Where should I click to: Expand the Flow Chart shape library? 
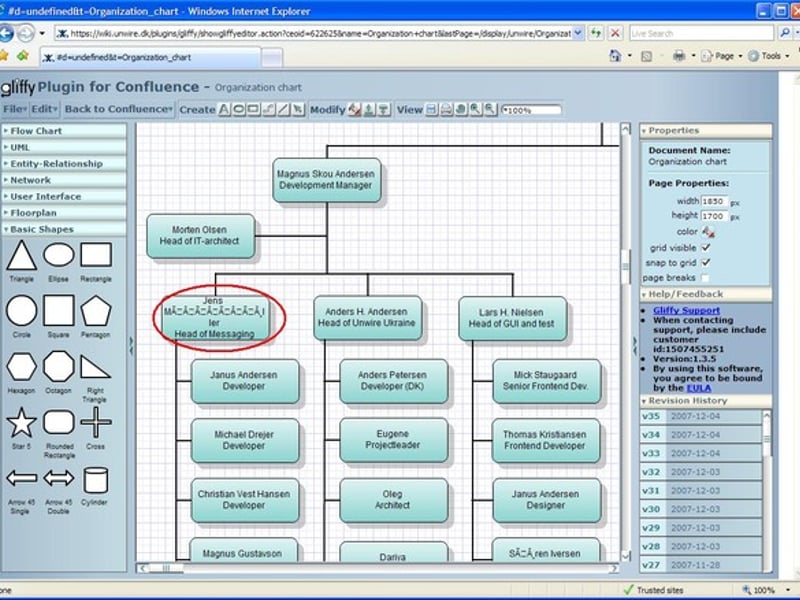[63, 131]
